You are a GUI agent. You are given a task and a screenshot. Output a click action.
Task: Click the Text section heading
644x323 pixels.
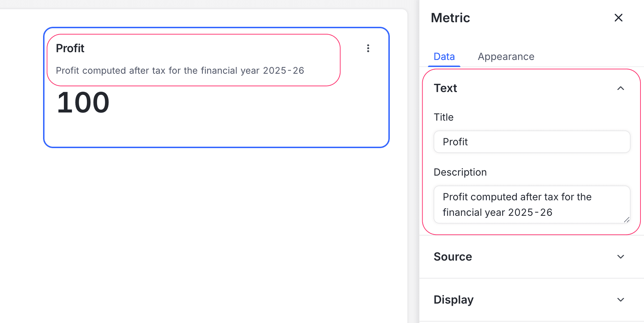click(x=445, y=88)
